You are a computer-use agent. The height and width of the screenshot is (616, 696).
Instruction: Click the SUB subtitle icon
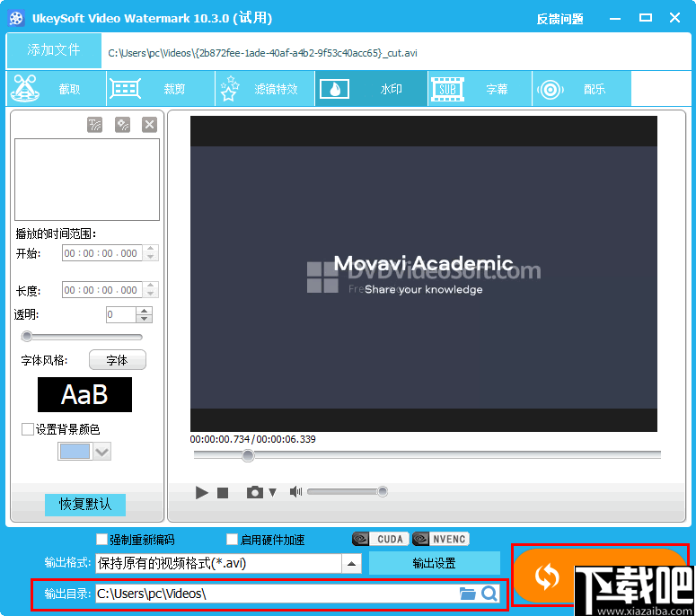point(447,89)
